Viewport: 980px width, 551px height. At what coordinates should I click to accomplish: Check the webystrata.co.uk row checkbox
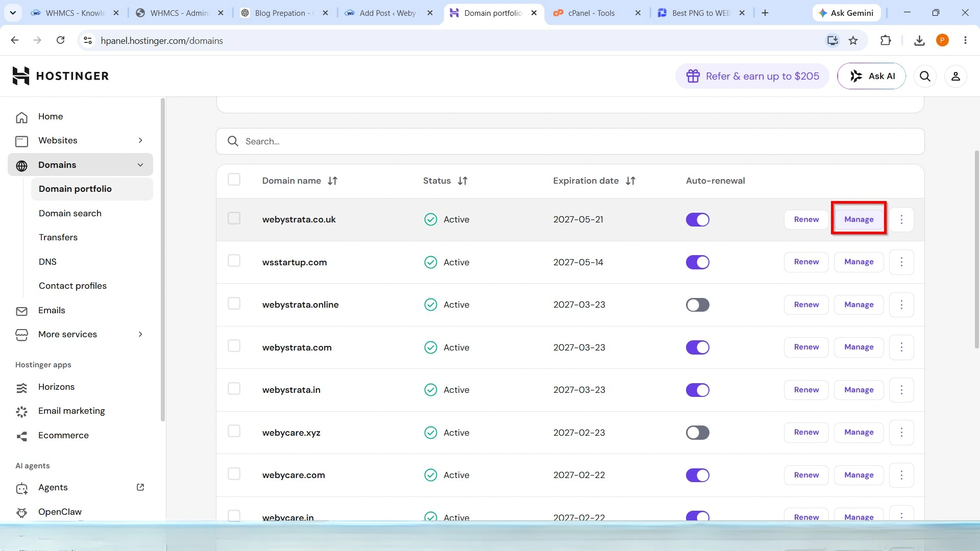click(234, 218)
